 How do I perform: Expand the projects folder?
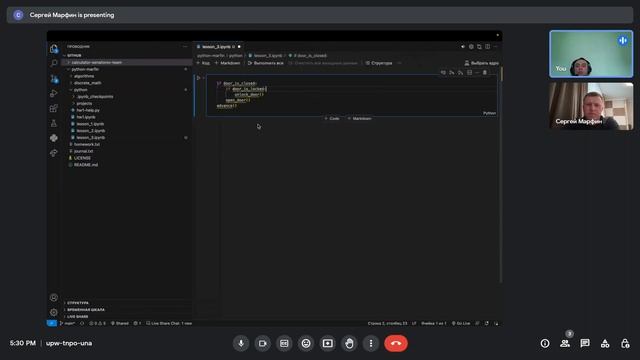point(127,103)
